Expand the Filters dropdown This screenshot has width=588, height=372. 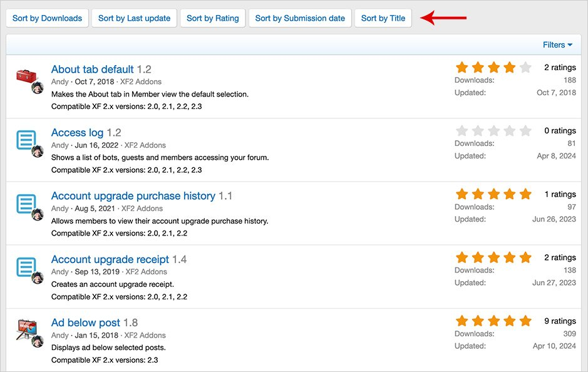click(557, 44)
